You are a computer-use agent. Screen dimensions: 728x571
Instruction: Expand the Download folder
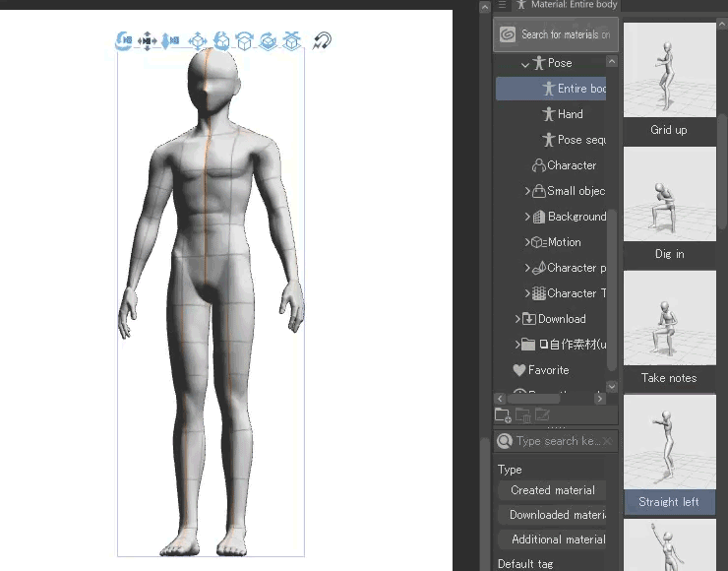[x=517, y=319]
